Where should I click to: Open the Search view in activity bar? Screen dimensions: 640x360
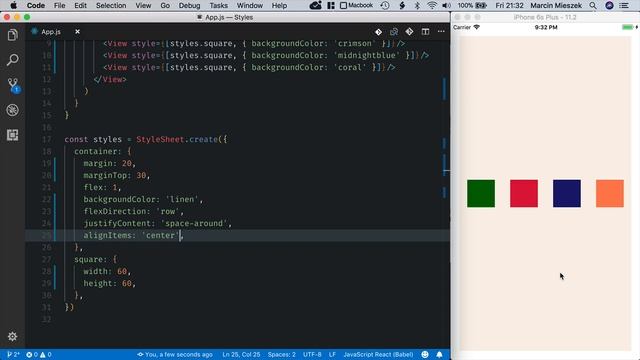(13, 60)
